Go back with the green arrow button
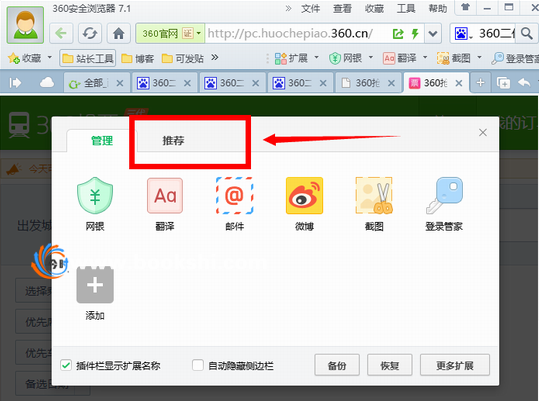 pos(61,33)
